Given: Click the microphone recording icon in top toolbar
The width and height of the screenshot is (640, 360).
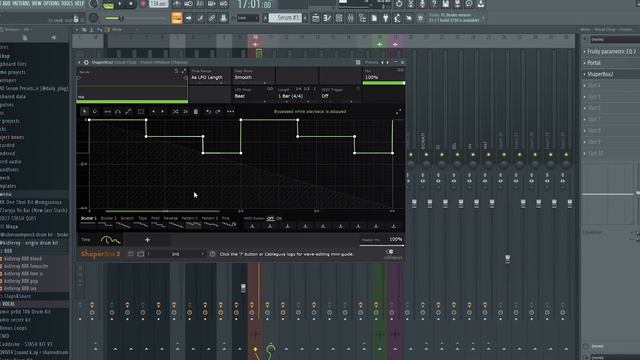Looking at the screenshot, I should click(422, 4).
